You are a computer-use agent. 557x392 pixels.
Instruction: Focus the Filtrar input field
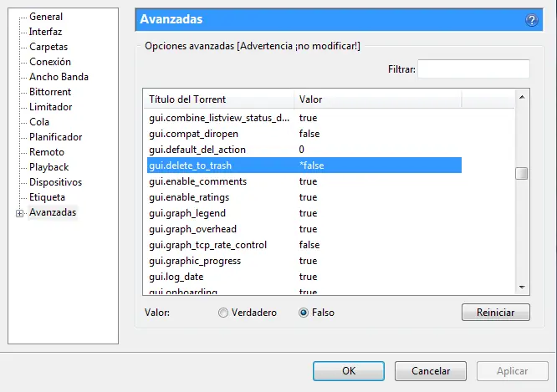coord(473,69)
